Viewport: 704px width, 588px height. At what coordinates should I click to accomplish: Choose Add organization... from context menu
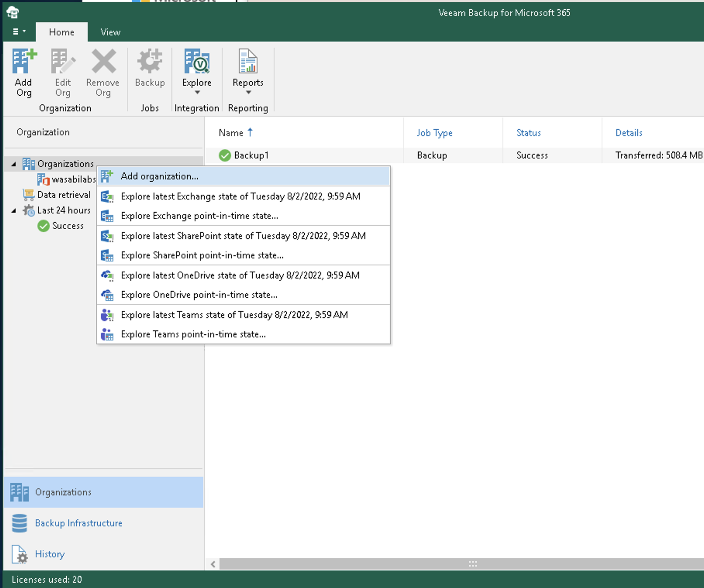pyautogui.click(x=243, y=176)
